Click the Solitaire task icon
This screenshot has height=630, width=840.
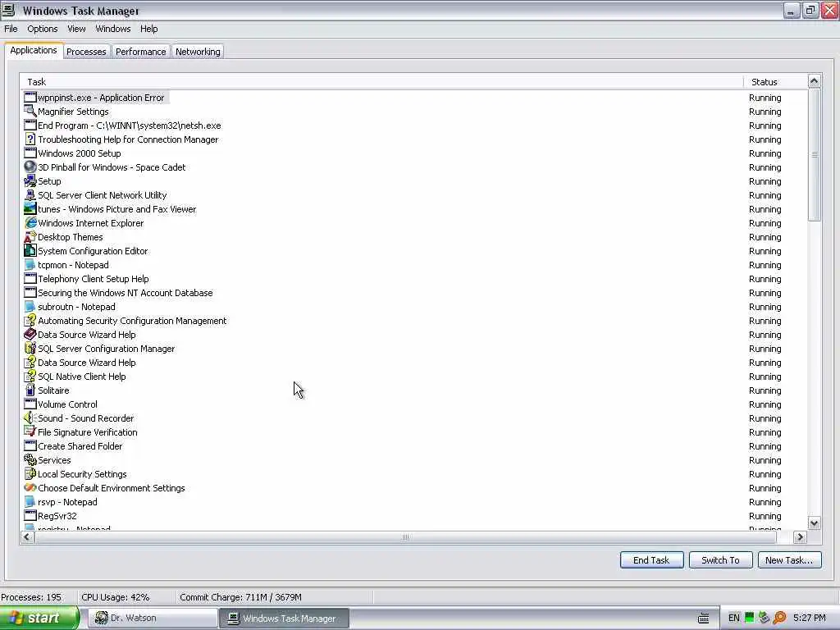[30, 390]
